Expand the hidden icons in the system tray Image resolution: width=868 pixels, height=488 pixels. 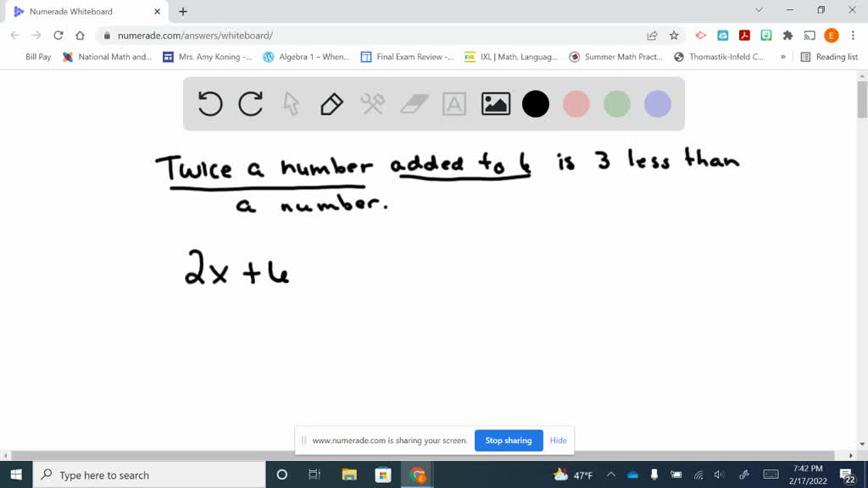(609, 475)
